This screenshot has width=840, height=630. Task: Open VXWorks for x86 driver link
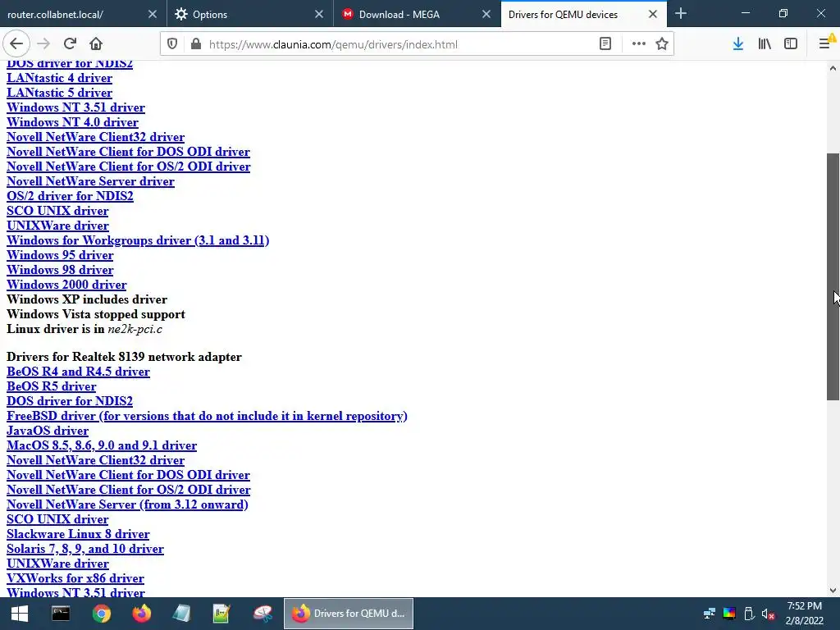tap(75, 578)
